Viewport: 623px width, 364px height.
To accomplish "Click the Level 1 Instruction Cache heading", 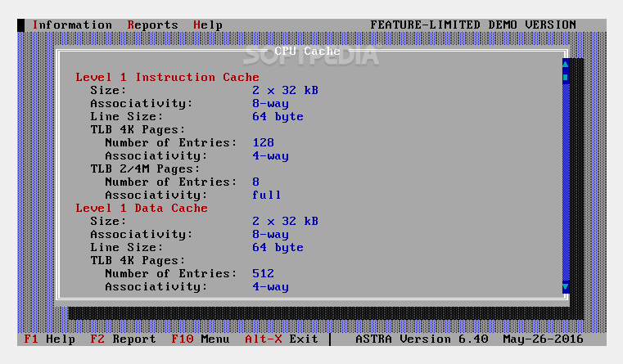I will (167, 77).
